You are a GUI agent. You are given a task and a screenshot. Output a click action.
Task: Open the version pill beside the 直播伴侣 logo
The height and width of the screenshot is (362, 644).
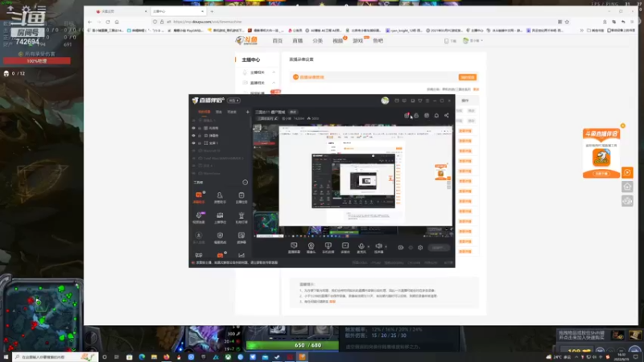(x=233, y=101)
